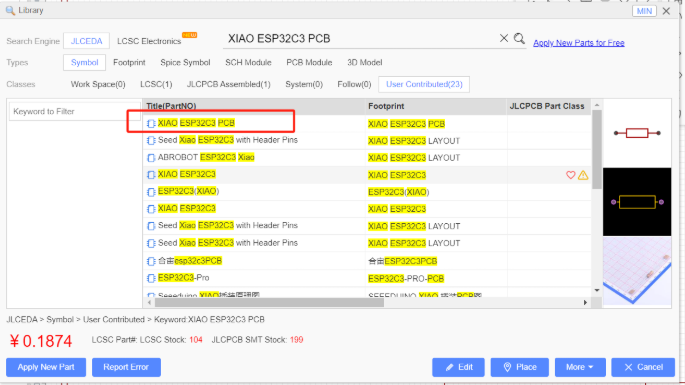685x385 pixels.
Task: Select symbol icon of ABROBOT ESP32C3 Xiao
Action: point(151,158)
